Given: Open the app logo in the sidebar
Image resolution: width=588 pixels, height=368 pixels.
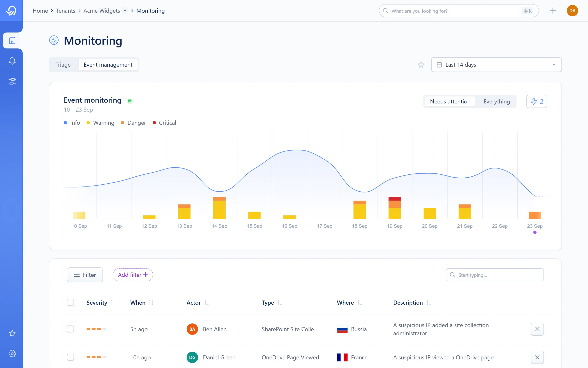Looking at the screenshot, I should coord(11,11).
